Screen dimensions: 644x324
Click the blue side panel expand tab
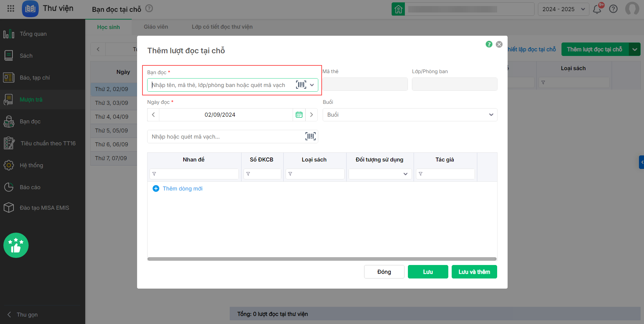pos(641,162)
